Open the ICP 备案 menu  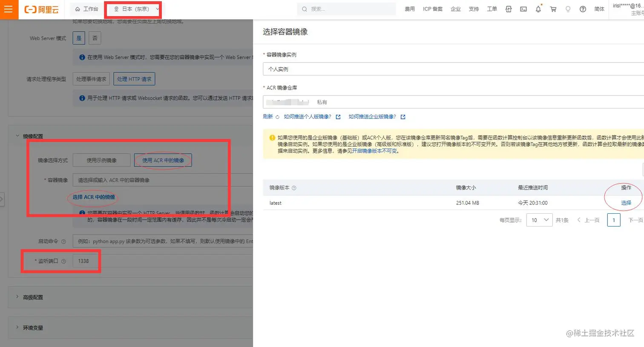433,9
